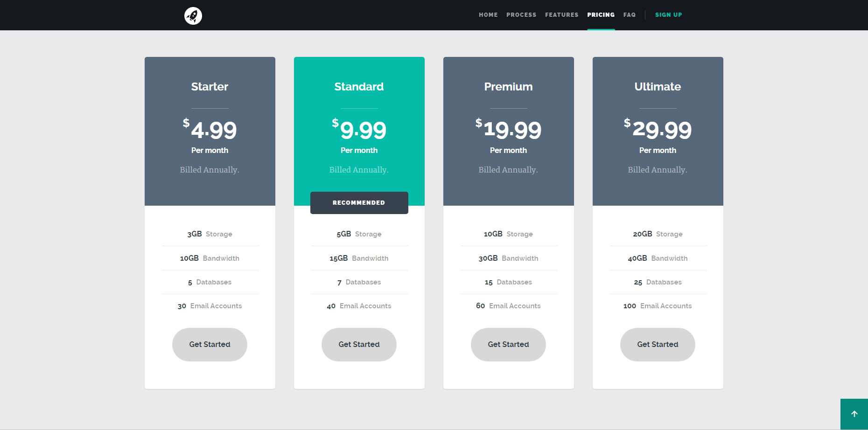Click 3GB Storage feature in Starter
The height and width of the screenshot is (430, 868).
(210, 234)
